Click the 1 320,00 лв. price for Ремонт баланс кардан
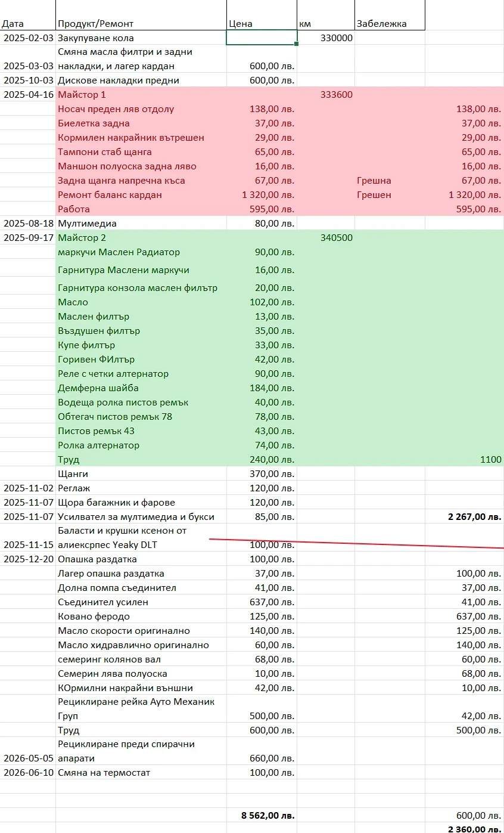504x833 pixels. (x=262, y=195)
